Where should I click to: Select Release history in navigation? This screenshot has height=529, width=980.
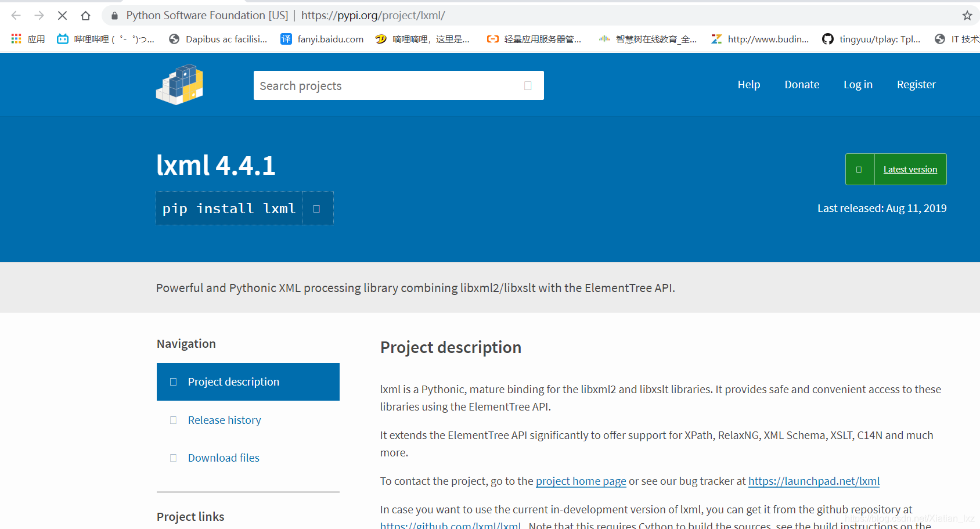[224, 419]
